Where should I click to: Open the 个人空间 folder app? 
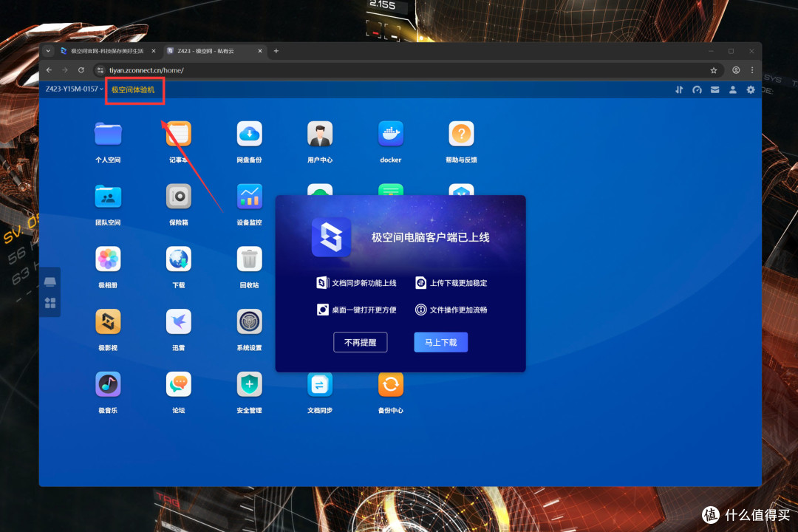point(108,134)
